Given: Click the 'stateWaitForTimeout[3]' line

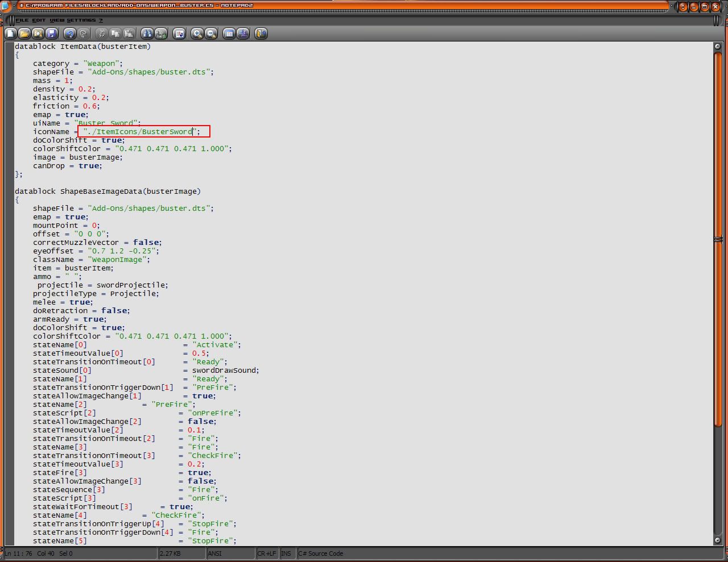Looking at the screenshot, I should (x=113, y=507).
